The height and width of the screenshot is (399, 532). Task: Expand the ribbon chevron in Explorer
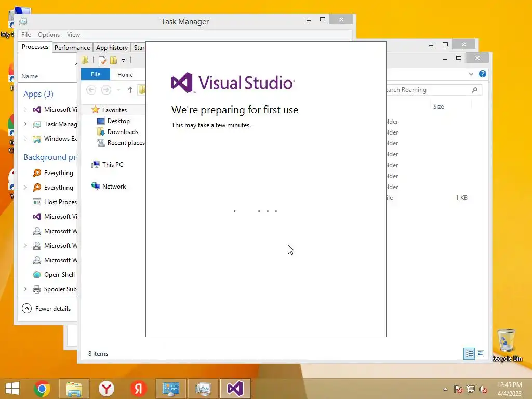(471, 74)
